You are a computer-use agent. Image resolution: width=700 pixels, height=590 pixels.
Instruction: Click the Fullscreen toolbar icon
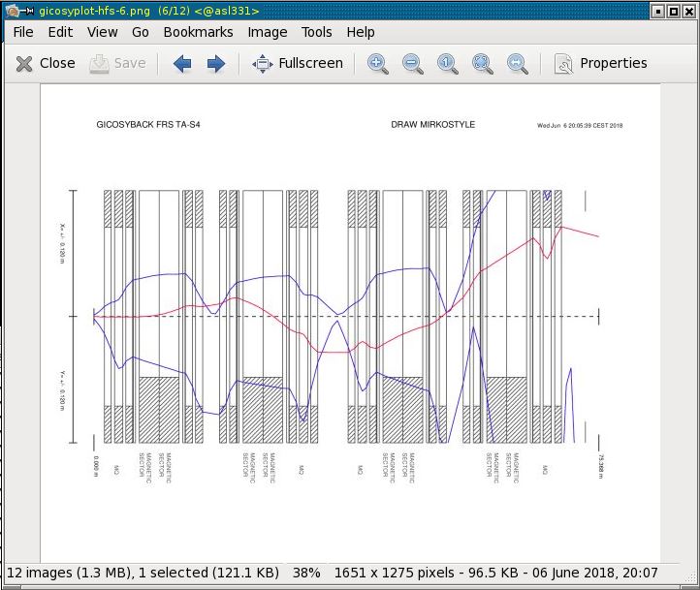coord(298,64)
